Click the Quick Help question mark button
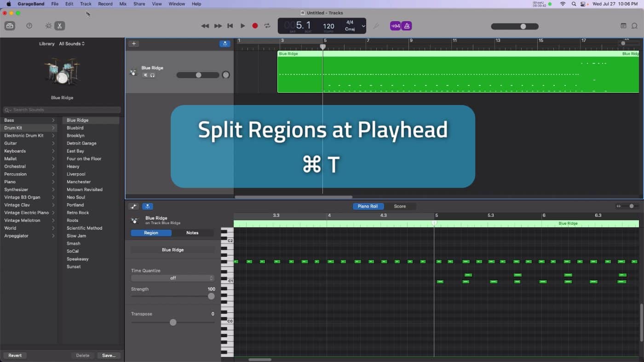The width and height of the screenshot is (644, 362). click(x=29, y=26)
